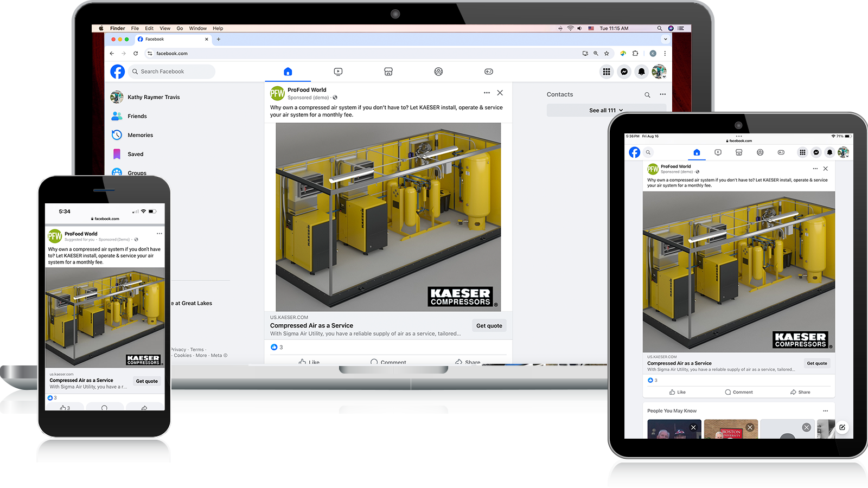Go back in laptop browser
The width and height of the screenshot is (868, 488).
(112, 53)
